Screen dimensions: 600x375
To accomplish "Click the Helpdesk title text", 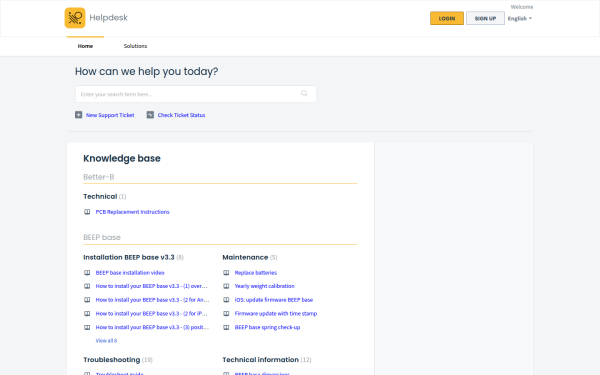I will click(x=109, y=18).
